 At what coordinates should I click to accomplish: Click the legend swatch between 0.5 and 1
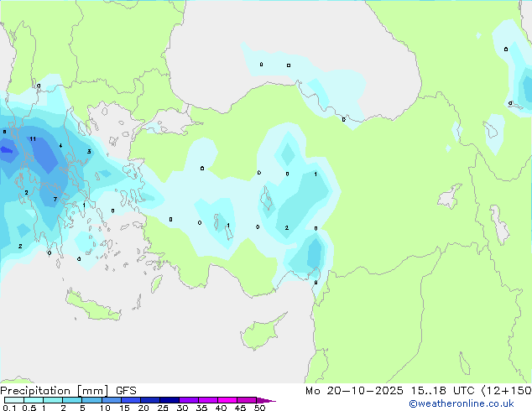(34, 400)
